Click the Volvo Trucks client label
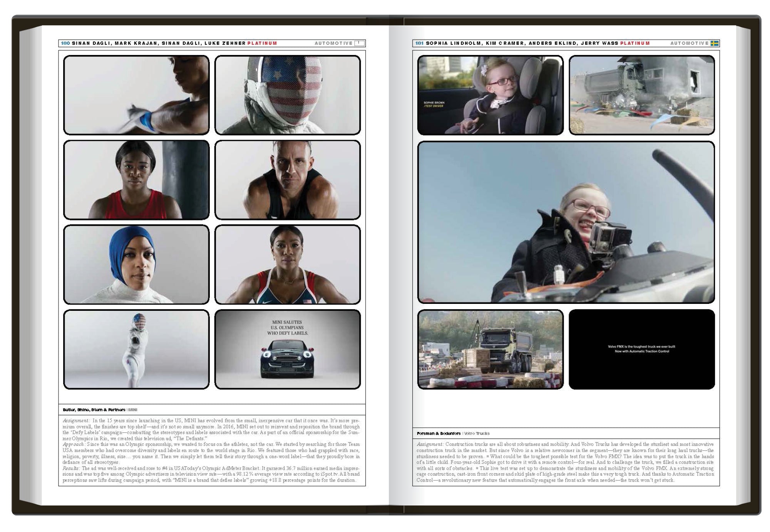 pos(477,433)
